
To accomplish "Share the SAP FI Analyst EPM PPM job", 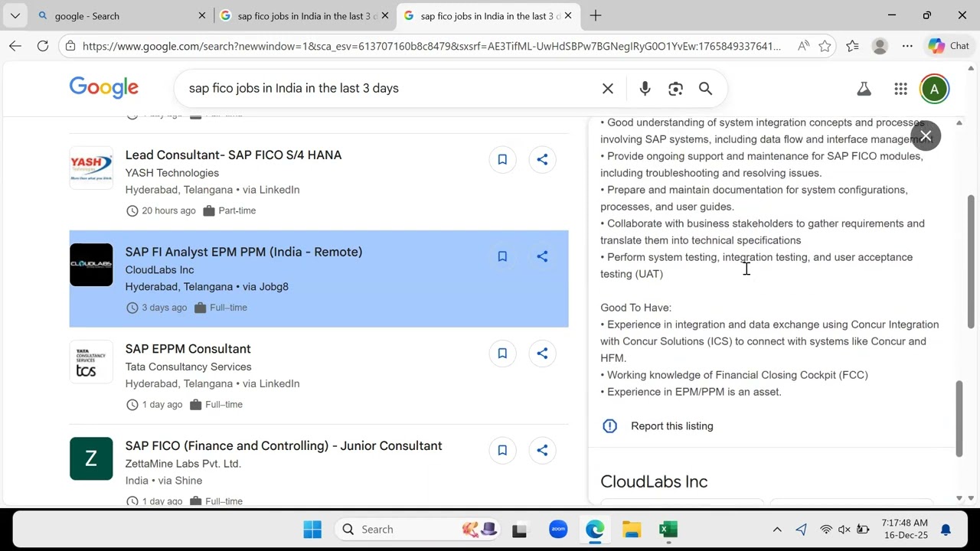I will coord(542,256).
